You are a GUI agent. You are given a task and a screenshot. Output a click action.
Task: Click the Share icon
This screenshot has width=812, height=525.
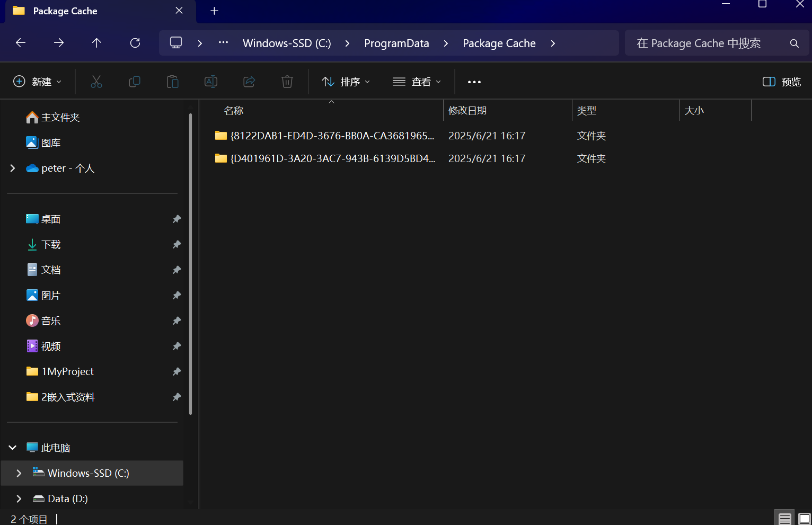point(249,82)
